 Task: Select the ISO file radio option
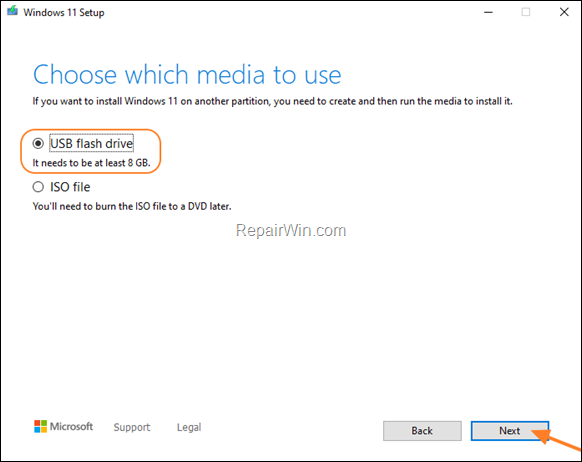38,187
